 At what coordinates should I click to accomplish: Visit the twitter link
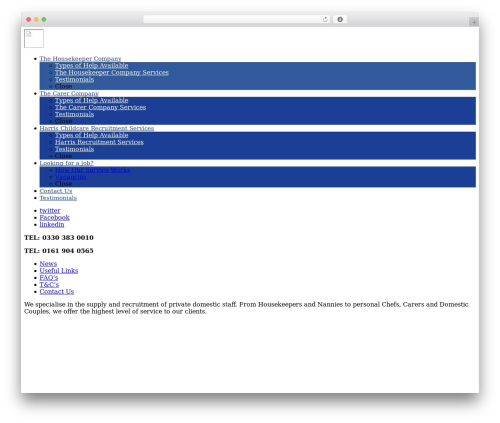point(50,211)
